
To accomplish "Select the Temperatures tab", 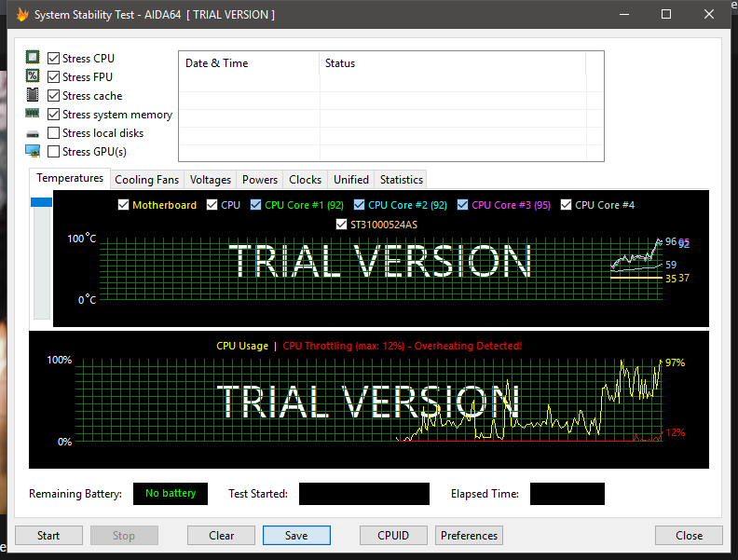I will click(70, 178).
